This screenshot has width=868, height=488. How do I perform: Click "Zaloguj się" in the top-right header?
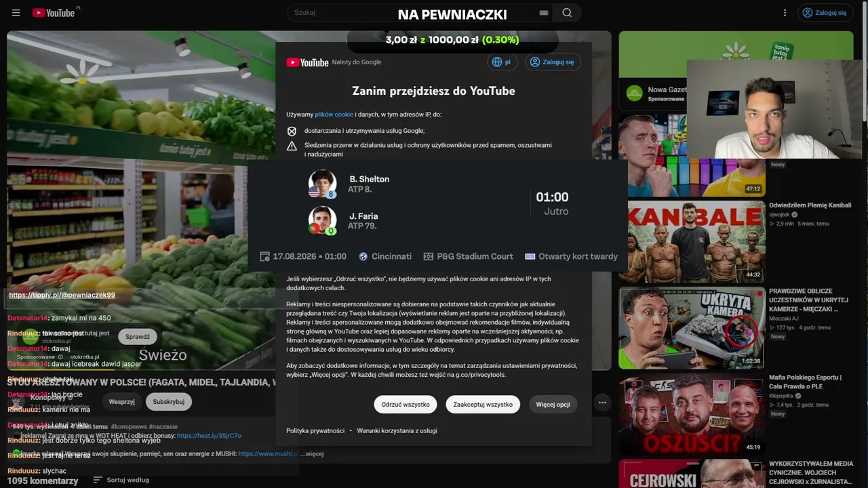[825, 13]
